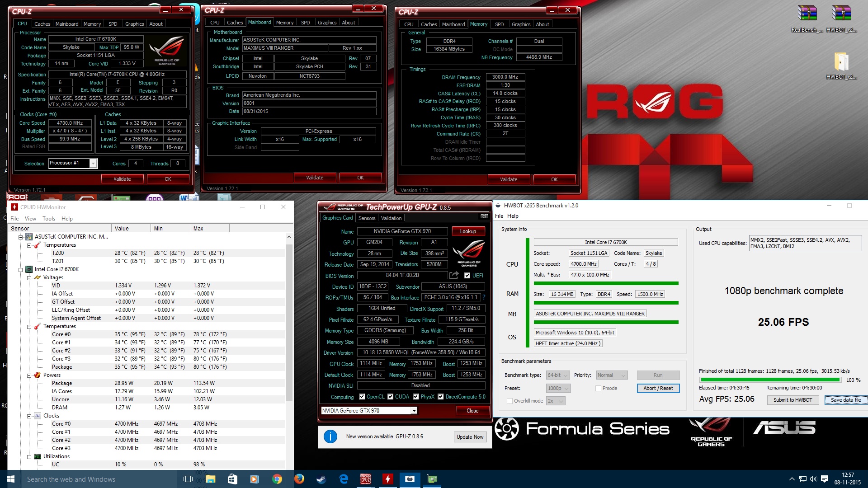Click OK in the Mainboard CPU-Z window
This screenshot has width=868, height=488.
point(360,178)
